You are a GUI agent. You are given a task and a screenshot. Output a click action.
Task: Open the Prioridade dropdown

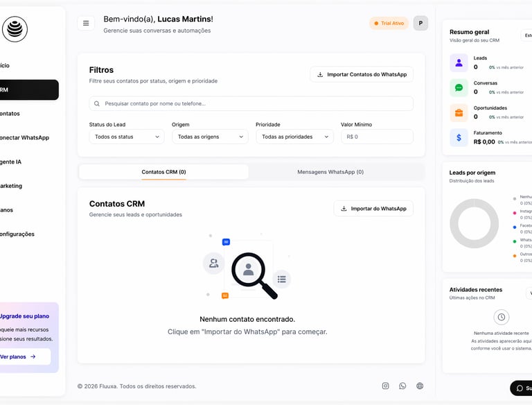point(294,137)
